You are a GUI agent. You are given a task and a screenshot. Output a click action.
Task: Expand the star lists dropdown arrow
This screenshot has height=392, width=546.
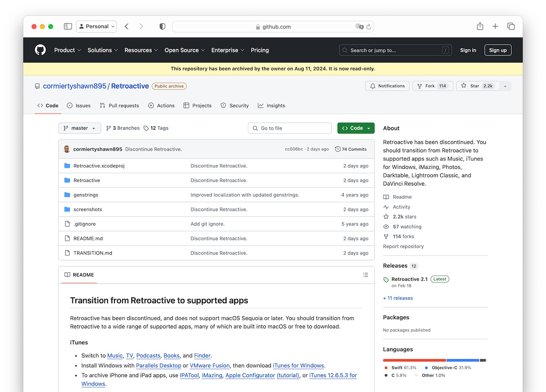[505, 86]
